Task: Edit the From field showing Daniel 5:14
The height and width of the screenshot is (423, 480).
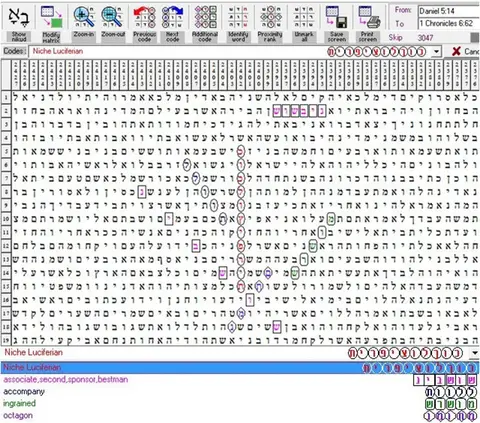Action: 449,11
